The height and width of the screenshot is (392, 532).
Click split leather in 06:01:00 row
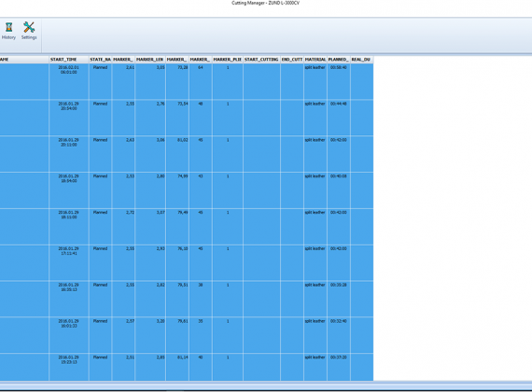315,67
